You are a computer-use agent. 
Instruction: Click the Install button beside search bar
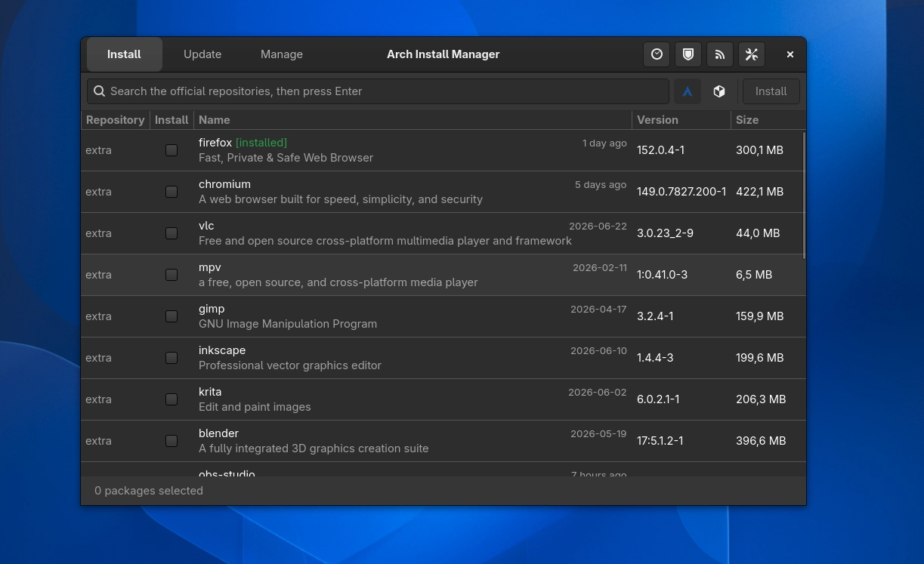point(771,91)
